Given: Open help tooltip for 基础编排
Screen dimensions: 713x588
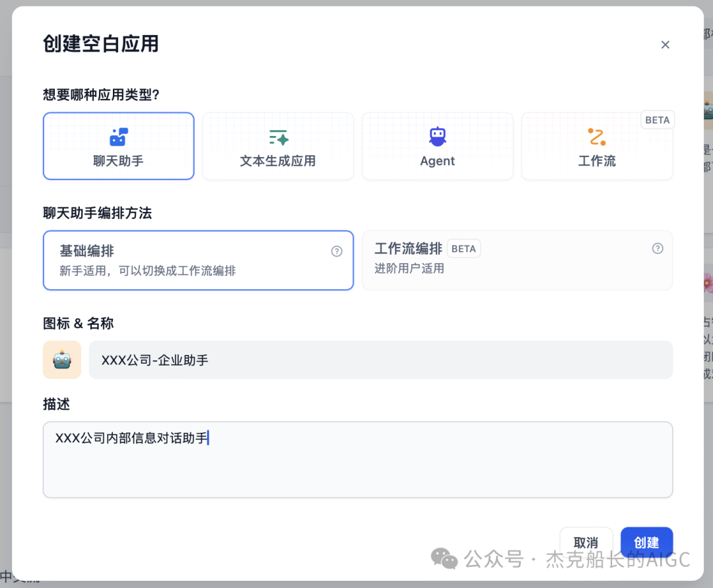Looking at the screenshot, I should pyautogui.click(x=337, y=251).
